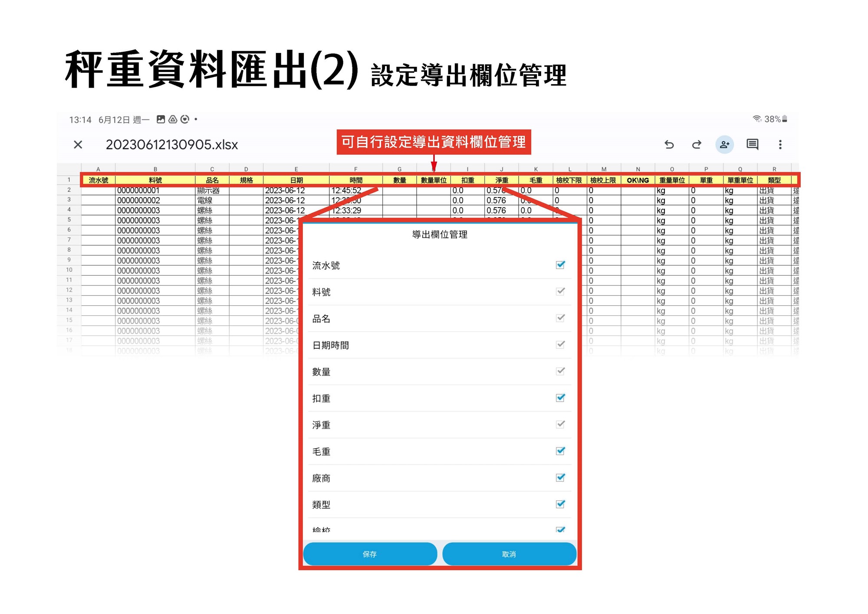Select cell with 0000000001

pos(155,191)
